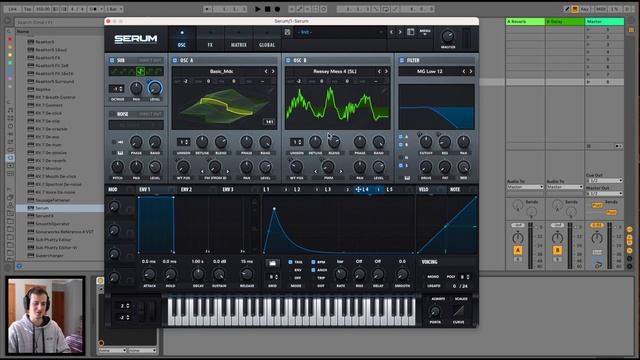Screen dimensions: 640x360
Task: Select previous filter type arrow
Action: pos(463,71)
